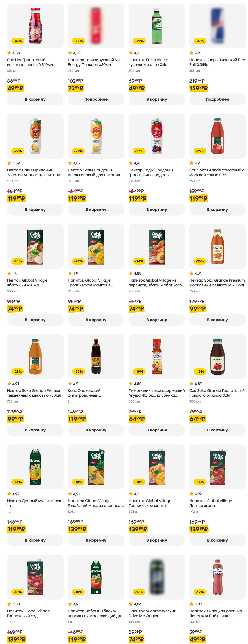Click the star rating icon for Сок Nar Гранатовый
Screen dimensions: 248x644
point(9,53)
